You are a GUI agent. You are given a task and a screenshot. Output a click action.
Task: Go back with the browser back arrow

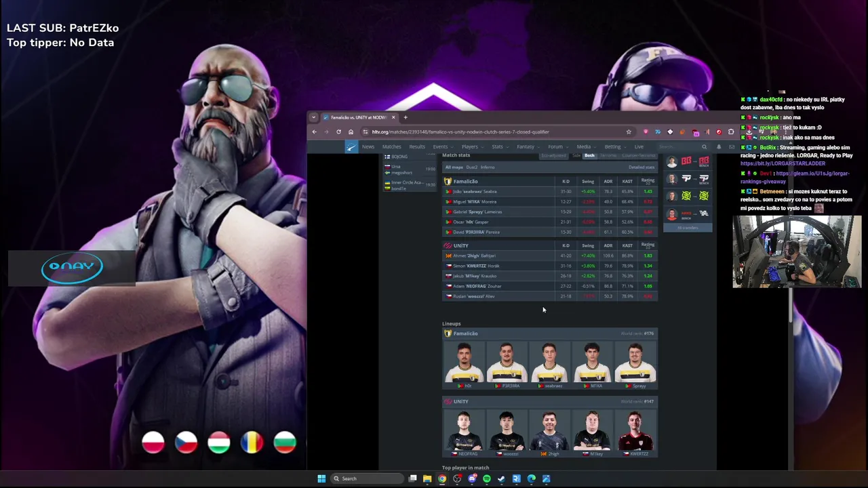click(x=314, y=131)
